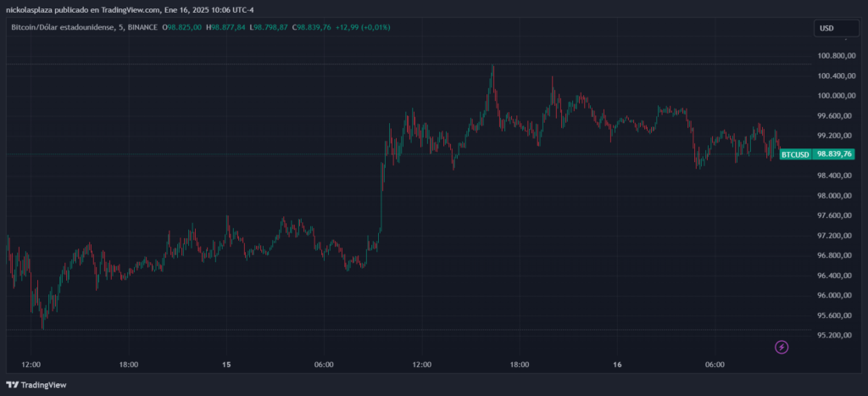Click the first 12:00 time axis label
The image size is (868, 396).
31,365
